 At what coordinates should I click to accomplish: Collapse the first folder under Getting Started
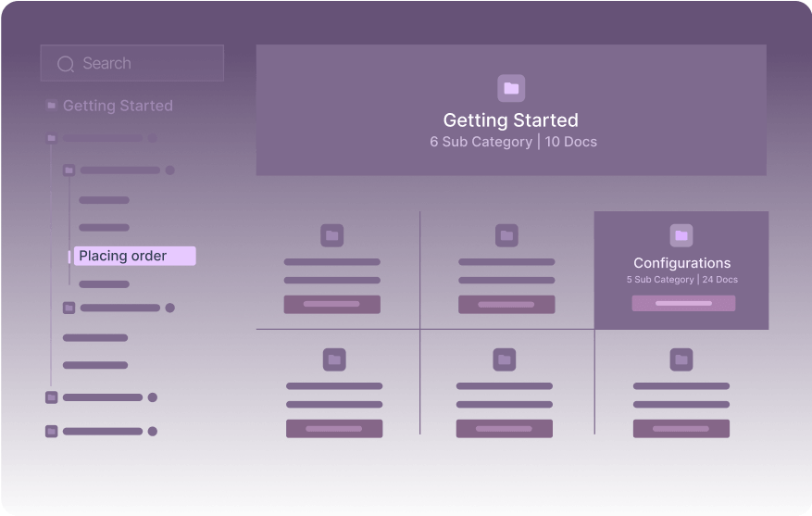pos(52,138)
